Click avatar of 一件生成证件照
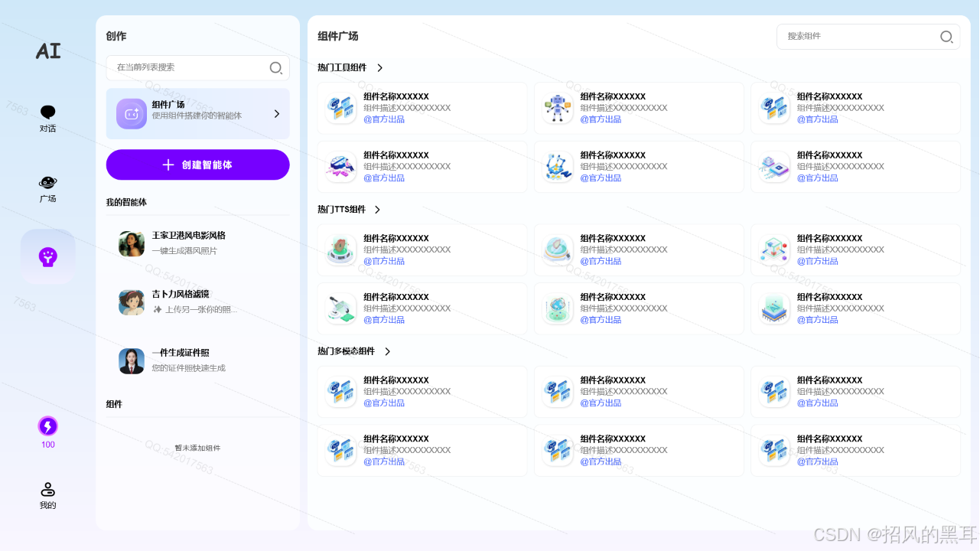This screenshot has width=980, height=551. (132, 361)
